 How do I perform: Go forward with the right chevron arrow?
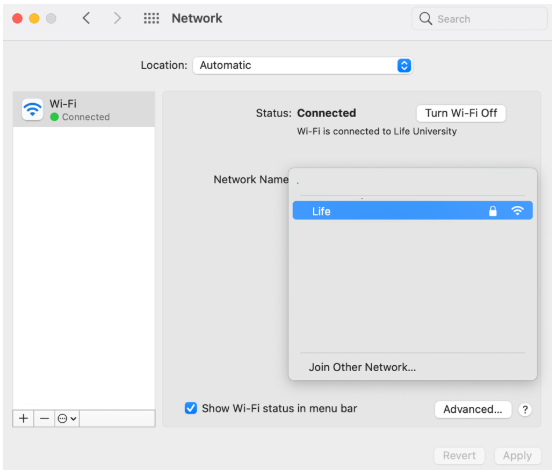coord(117,18)
